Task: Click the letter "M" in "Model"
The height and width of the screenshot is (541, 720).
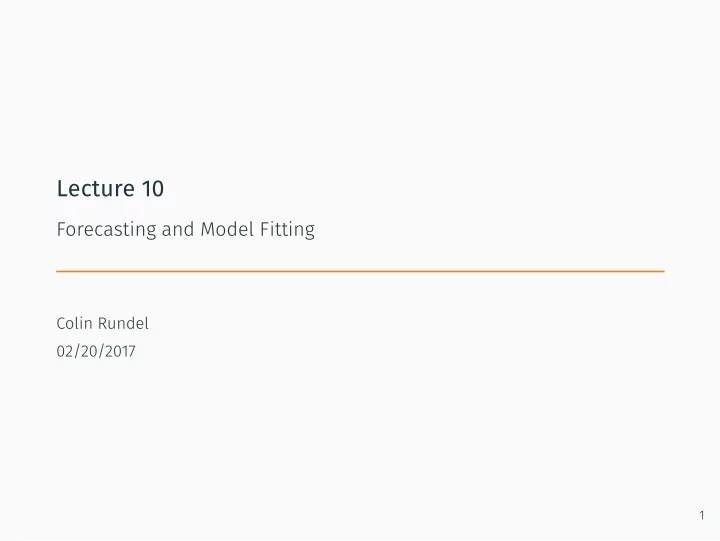Action: tap(208, 229)
